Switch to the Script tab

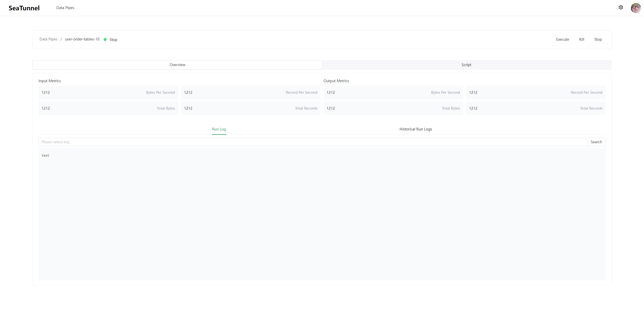pos(466,65)
